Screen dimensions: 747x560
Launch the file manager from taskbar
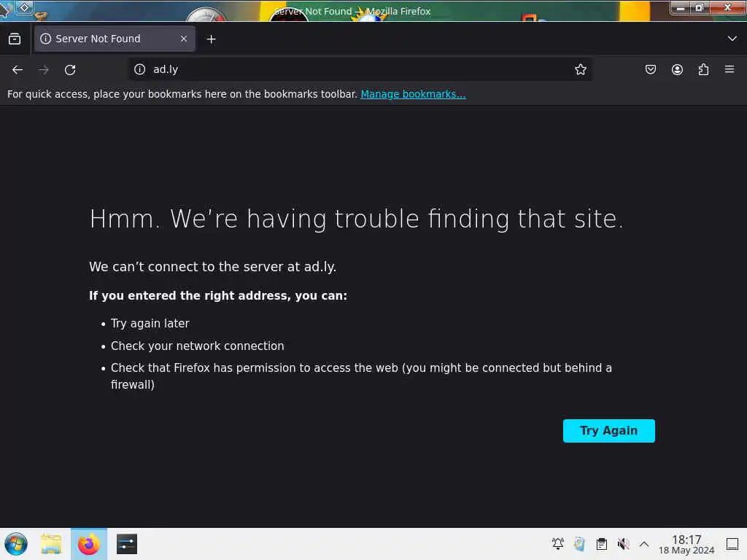point(52,544)
